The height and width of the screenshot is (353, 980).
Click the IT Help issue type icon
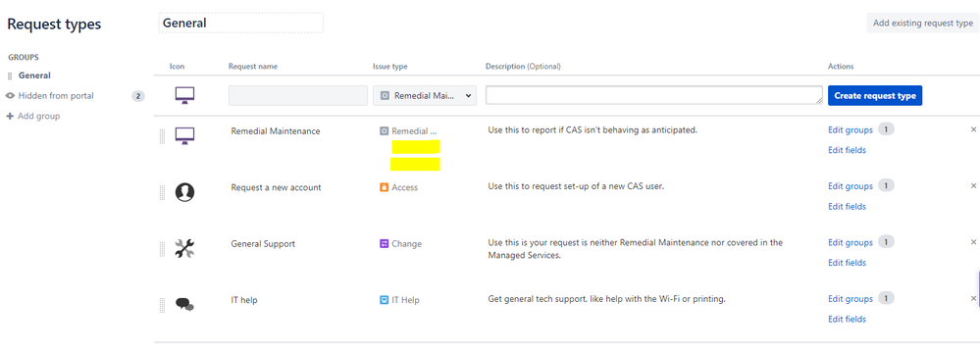[x=385, y=300]
